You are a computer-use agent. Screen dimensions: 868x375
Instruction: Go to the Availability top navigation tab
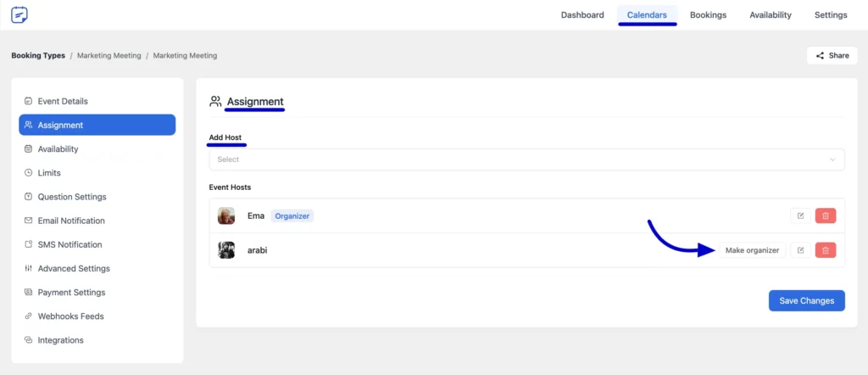click(x=770, y=15)
